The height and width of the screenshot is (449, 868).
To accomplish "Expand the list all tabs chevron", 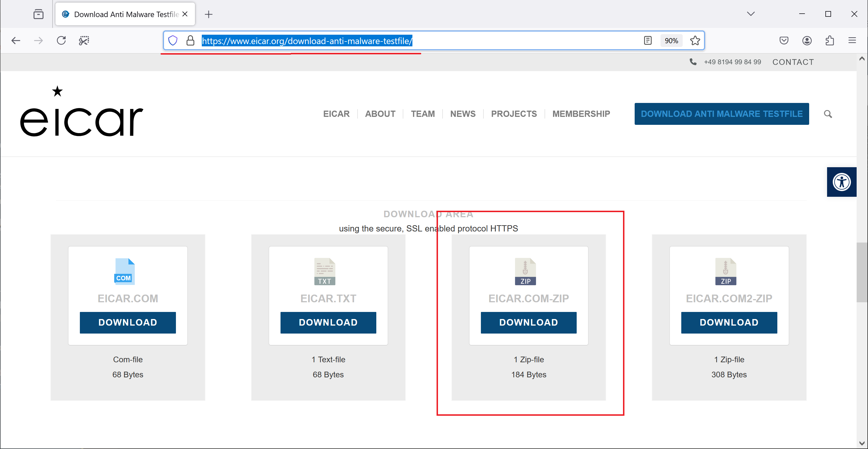I will pos(751,14).
